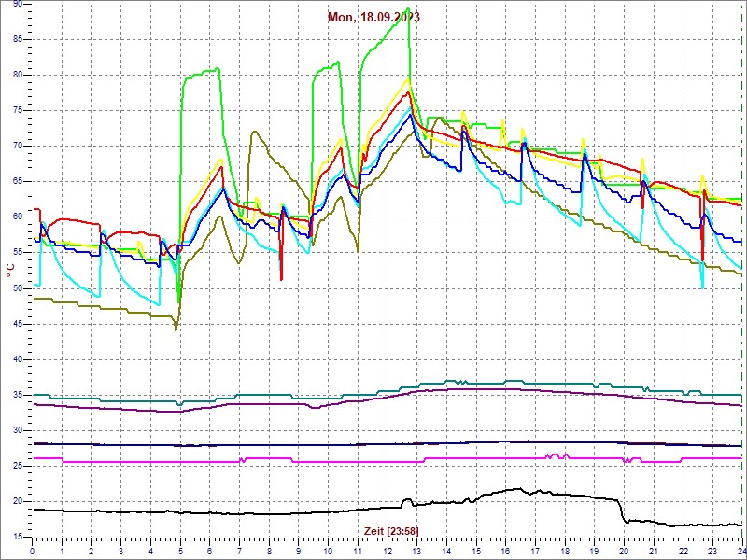Image resolution: width=747 pixels, height=560 pixels.
Task: Click hour 9 on the time axis
Action: [298, 551]
